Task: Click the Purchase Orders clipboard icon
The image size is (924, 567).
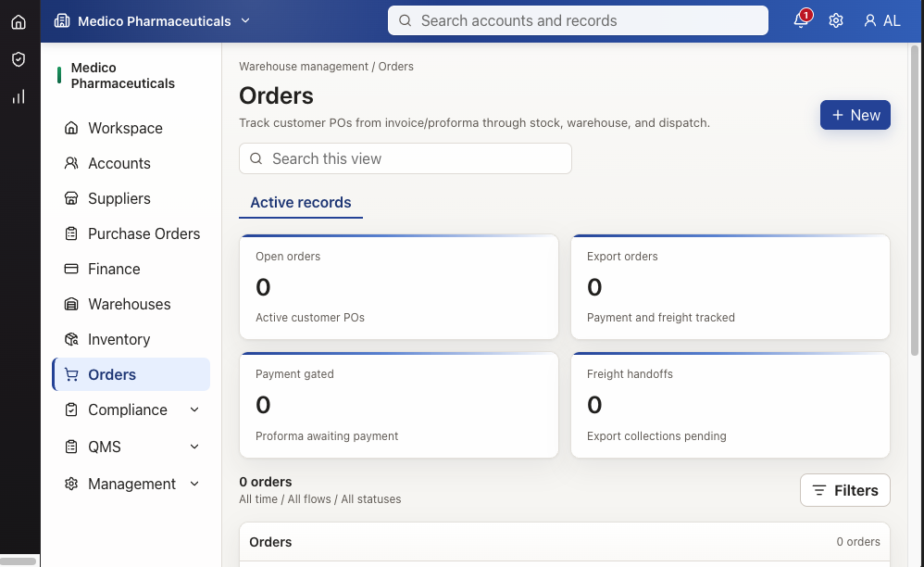Action: [71, 233]
